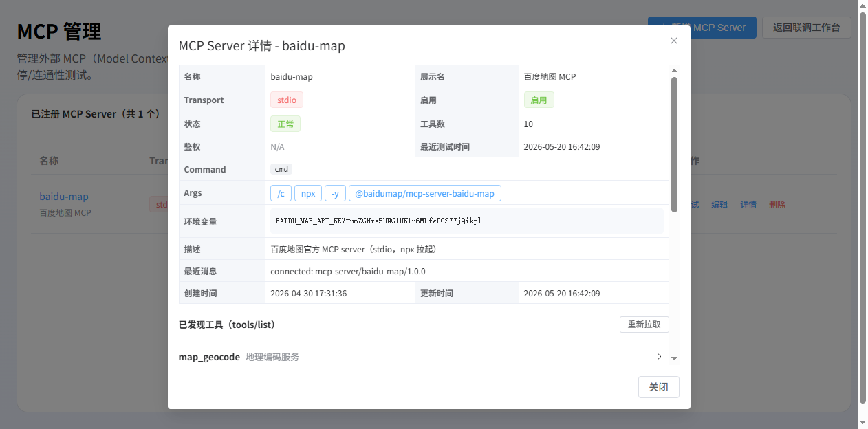Click the name value baidu-map in details table
Screen dimensions: 868x429
[x=292, y=76]
